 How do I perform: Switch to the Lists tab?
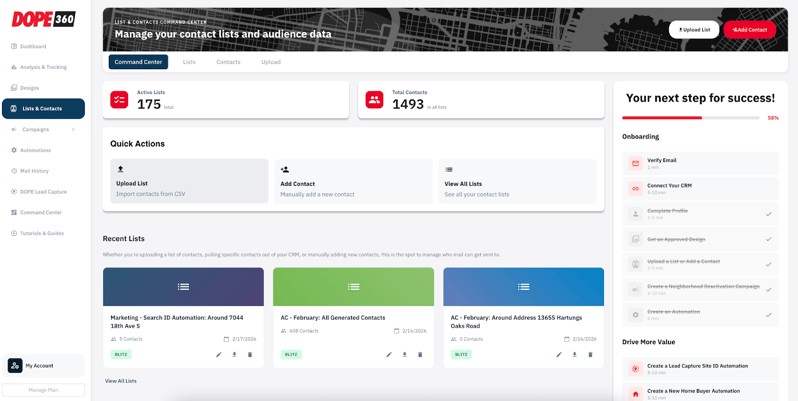pyautogui.click(x=189, y=62)
